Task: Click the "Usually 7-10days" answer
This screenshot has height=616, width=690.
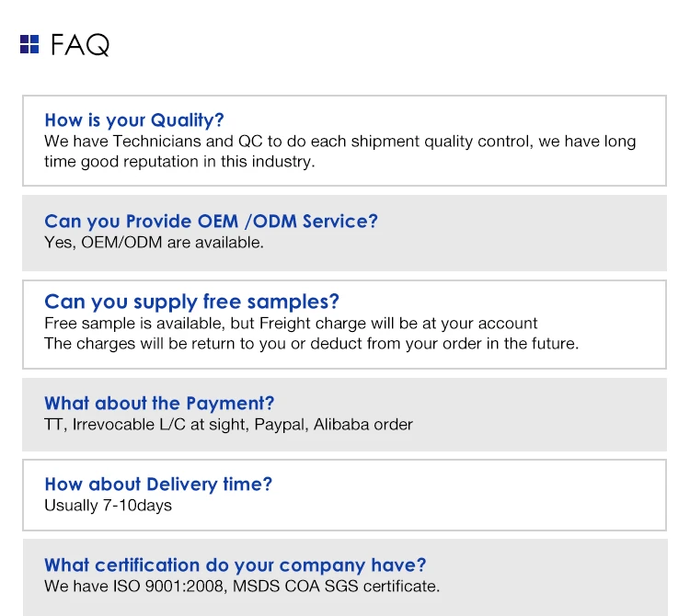Action: click(x=108, y=506)
